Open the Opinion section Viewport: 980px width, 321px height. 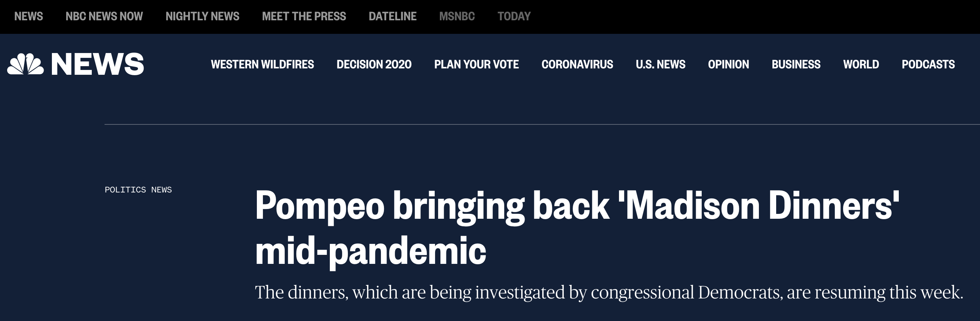728,64
